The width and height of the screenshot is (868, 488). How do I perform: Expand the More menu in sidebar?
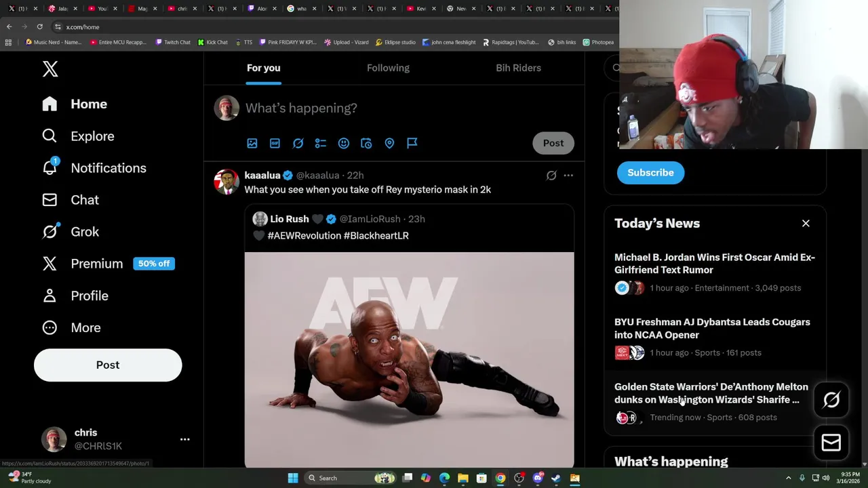pyautogui.click(x=71, y=327)
